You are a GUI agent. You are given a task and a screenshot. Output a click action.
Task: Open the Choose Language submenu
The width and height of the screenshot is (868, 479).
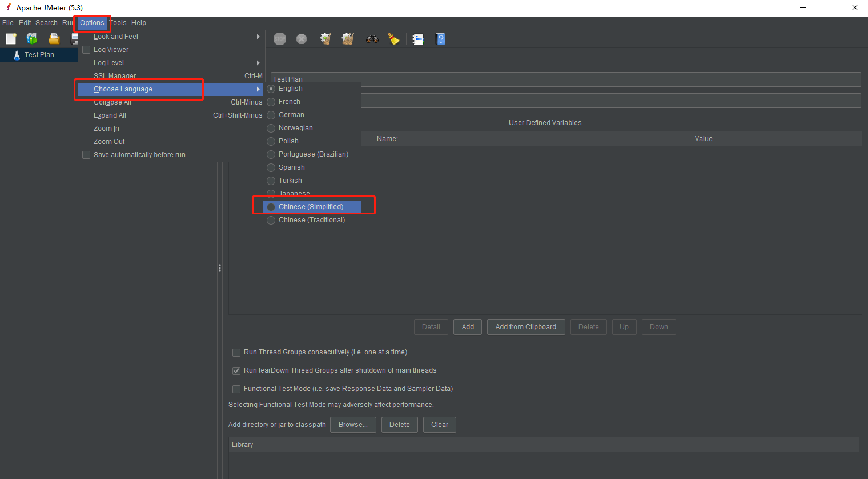point(170,89)
